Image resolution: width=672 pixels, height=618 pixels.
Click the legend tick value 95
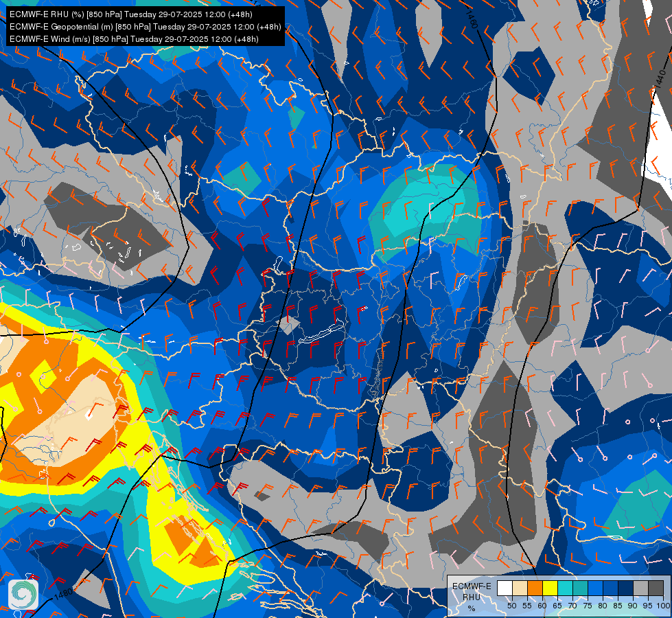coord(647,606)
